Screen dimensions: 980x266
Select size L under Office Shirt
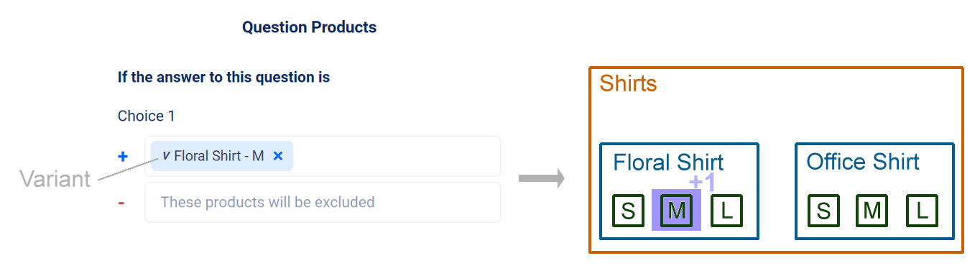(x=922, y=211)
